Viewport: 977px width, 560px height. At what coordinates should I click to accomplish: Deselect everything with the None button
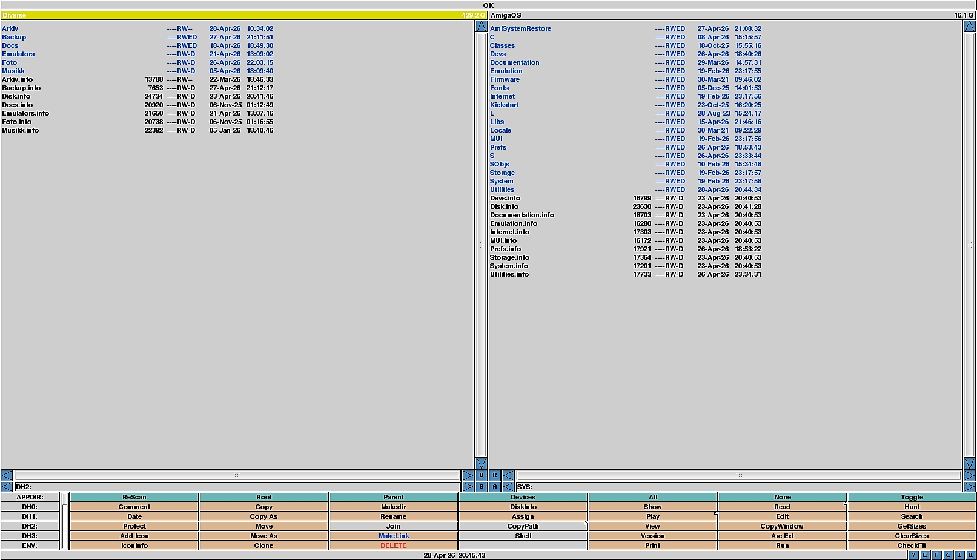click(782, 497)
